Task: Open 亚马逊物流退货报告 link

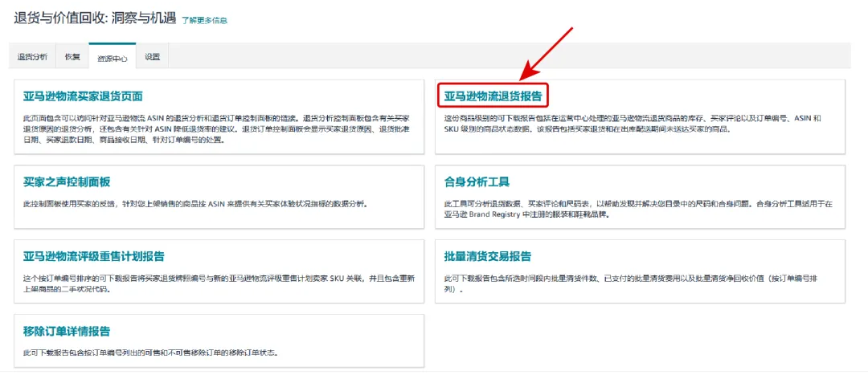Action: click(493, 96)
